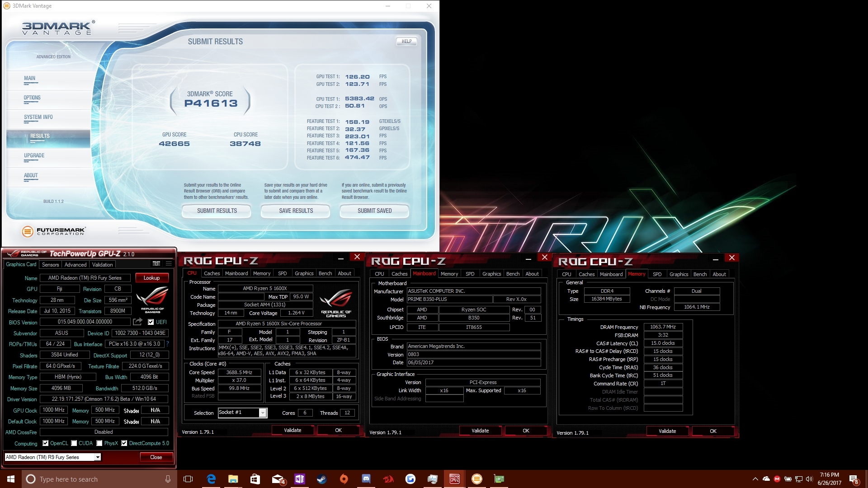The height and width of the screenshot is (488, 868).
Task: Switch to the Advanced tab in GPU-Z
Action: pyautogui.click(x=75, y=265)
